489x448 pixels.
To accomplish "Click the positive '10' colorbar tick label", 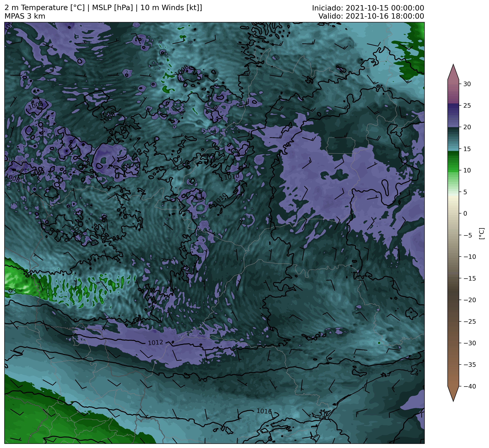I will click(x=467, y=170).
